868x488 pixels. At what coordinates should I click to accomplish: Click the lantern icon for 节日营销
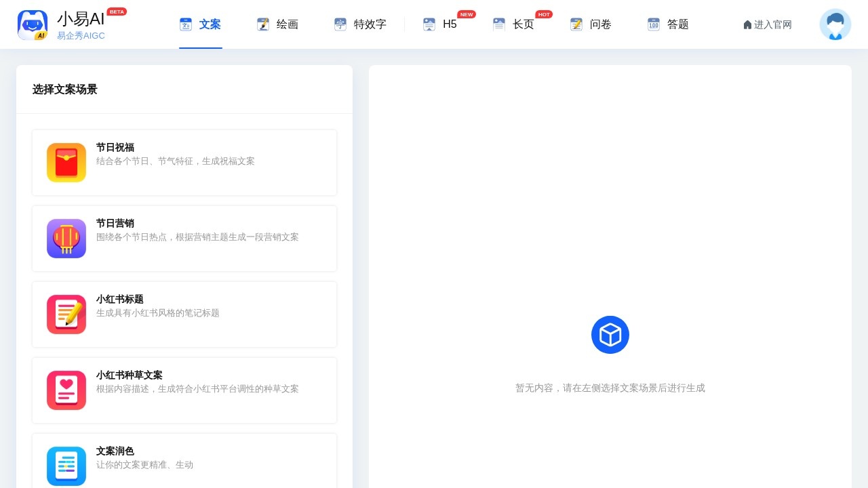[x=66, y=239]
